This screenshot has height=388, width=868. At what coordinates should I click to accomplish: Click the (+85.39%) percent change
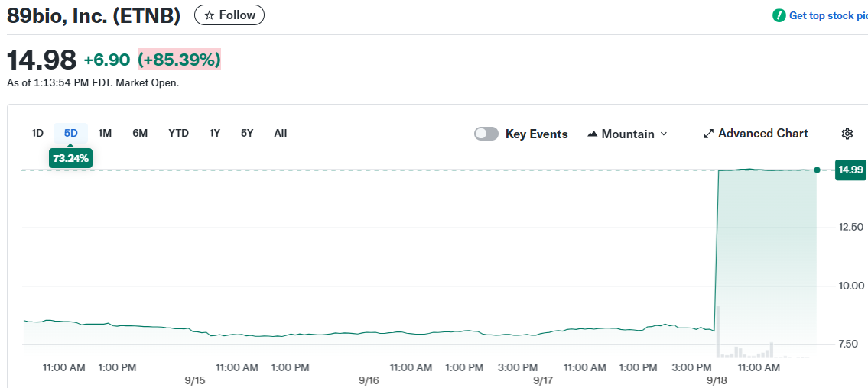tap(180, 60)
